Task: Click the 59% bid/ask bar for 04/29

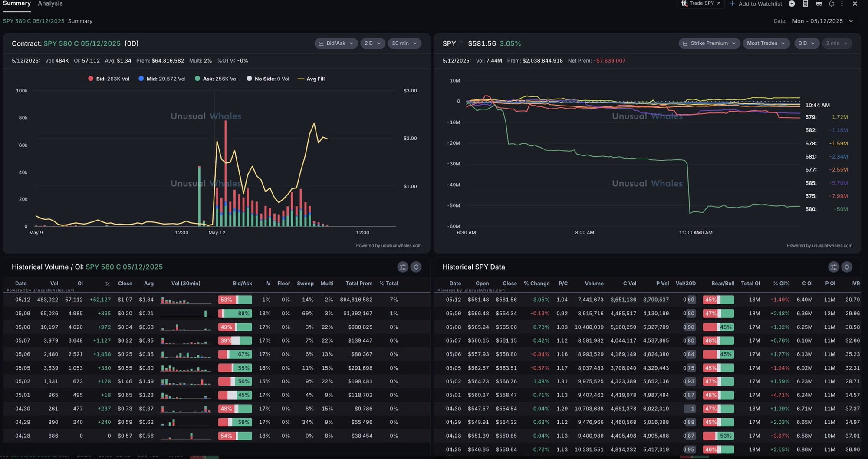Action: click(235, 422)
